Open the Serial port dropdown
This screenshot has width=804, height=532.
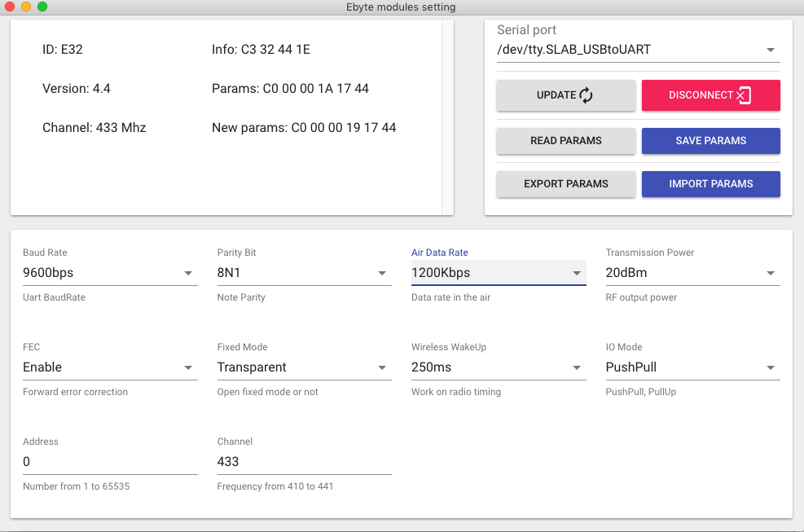639,50
